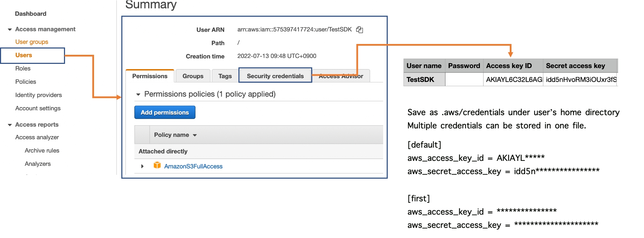Collapse the Permissions policies section

138,95
